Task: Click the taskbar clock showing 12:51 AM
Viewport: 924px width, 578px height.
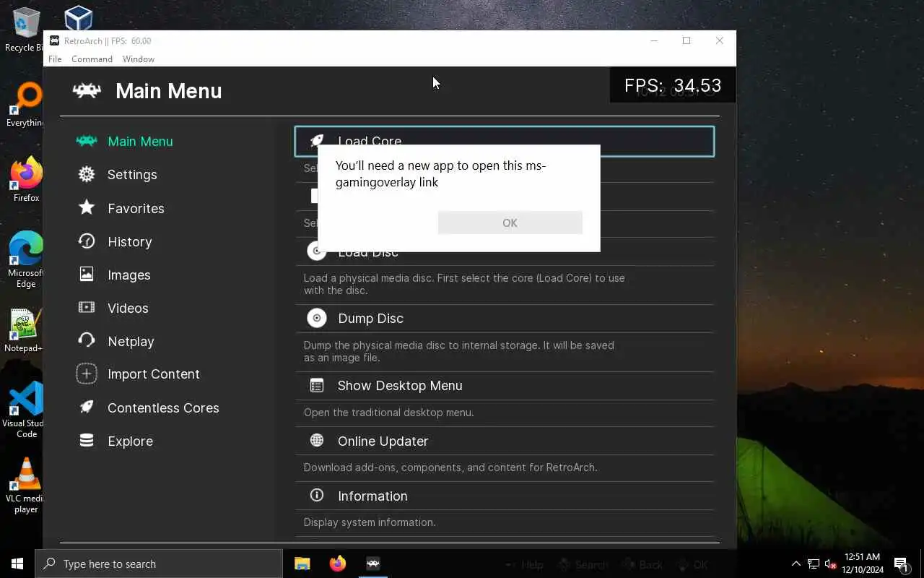Action: [x=862, y=564]
